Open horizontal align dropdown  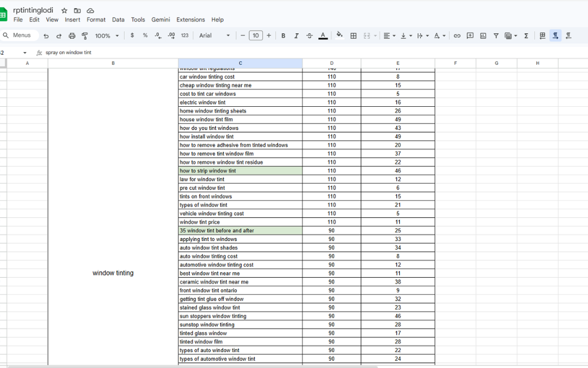coord(389,36)
